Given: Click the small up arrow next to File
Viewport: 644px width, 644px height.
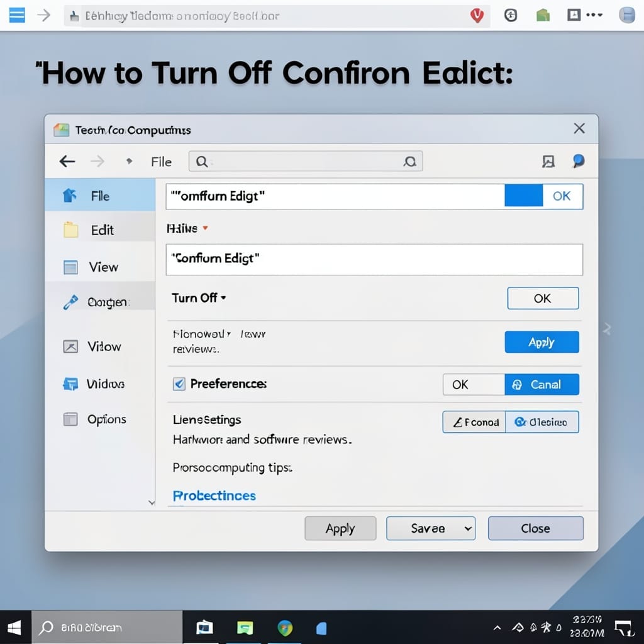Looking at the screenshot, I should pos(129,161).
